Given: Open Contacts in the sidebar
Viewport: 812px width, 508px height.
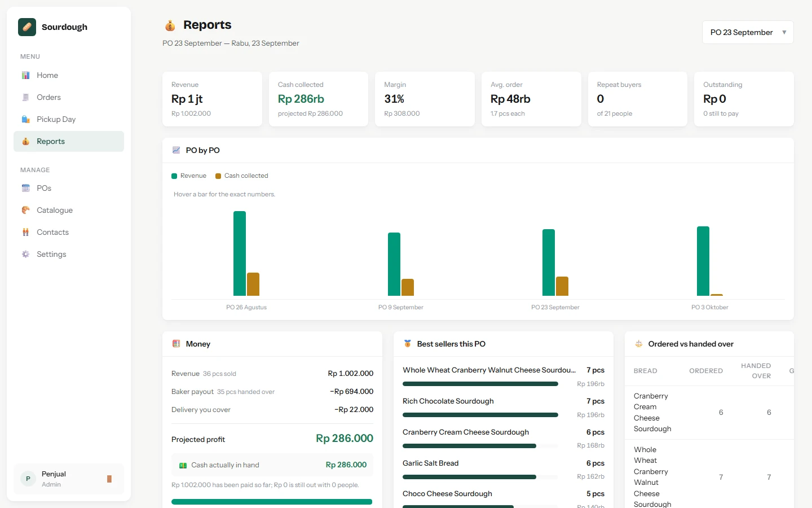Looking at the screenshot, I should [x=69, y=232].
